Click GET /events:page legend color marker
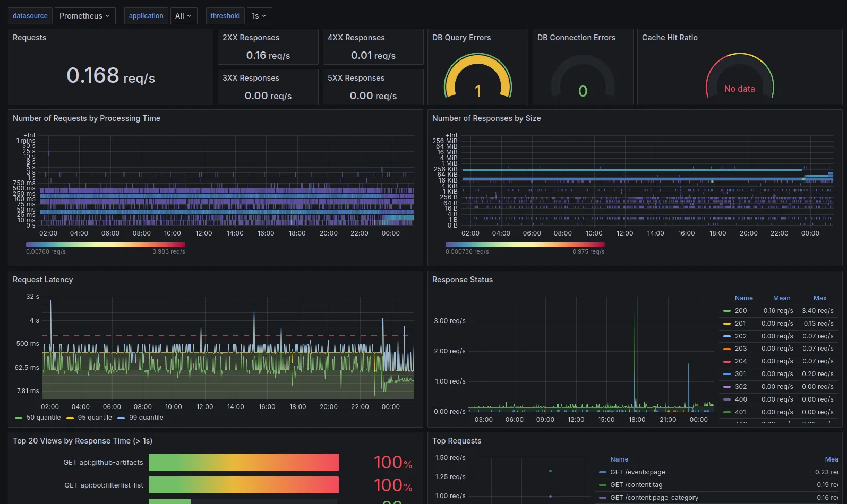This screenshot has width=847, height=504. pyautogui.click(x=602, y=472)
